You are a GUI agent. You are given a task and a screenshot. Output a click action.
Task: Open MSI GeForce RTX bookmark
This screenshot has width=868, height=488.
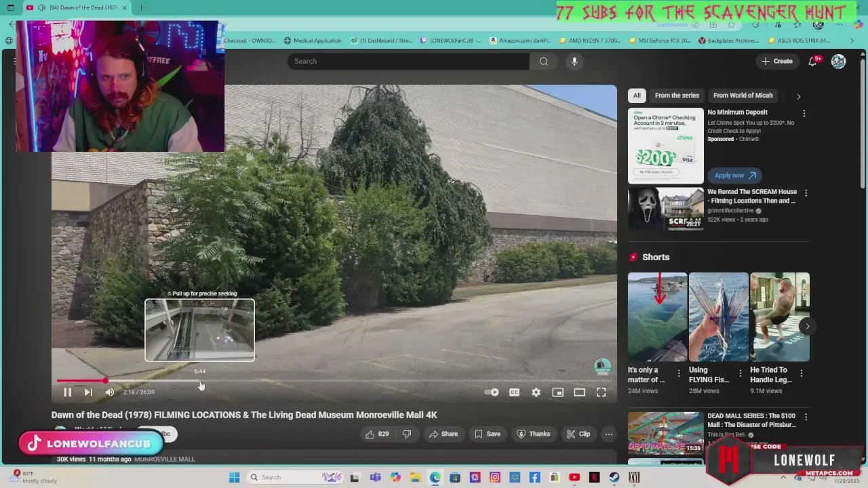[660, 41]
